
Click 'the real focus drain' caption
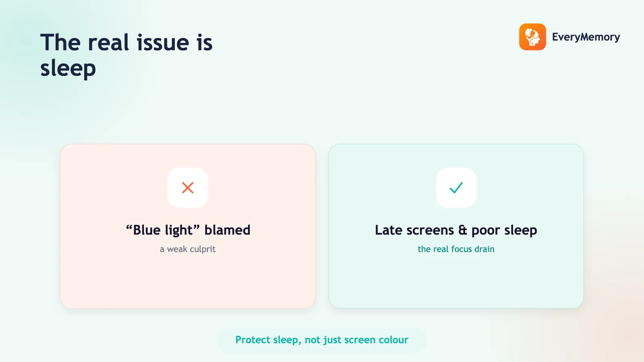[x=456, y=249]
